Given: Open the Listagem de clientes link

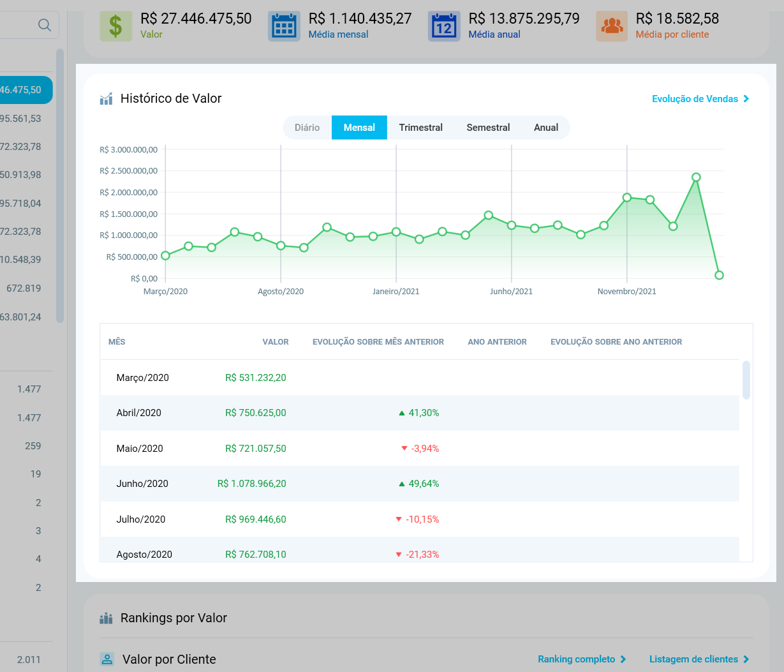Looking at the screenshot, I should point(699,659).
